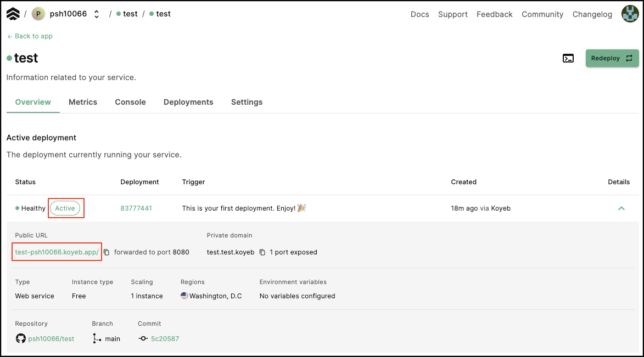This screenshot has height=357, width=644.
Task: Click the Redeploy button
Action: pyautogui.click(x=612, y=58)
